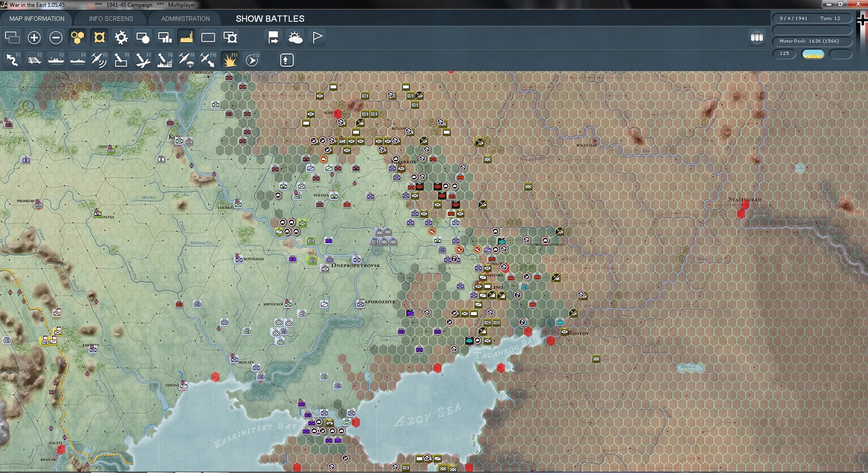This screenshot has width=868, height=473.
Task: Click the Kirovograd city label
Action: 253,259
